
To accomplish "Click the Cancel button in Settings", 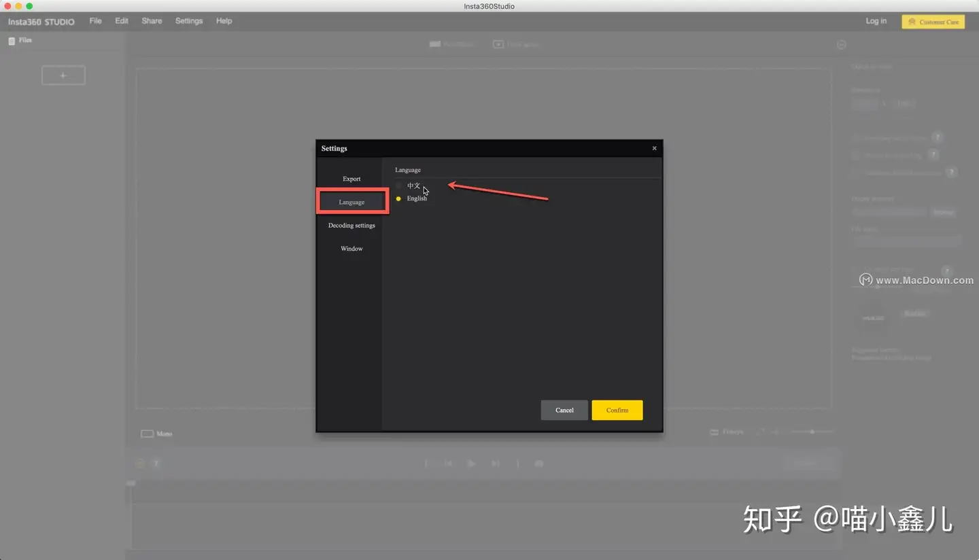I will [x=564, y=410].
